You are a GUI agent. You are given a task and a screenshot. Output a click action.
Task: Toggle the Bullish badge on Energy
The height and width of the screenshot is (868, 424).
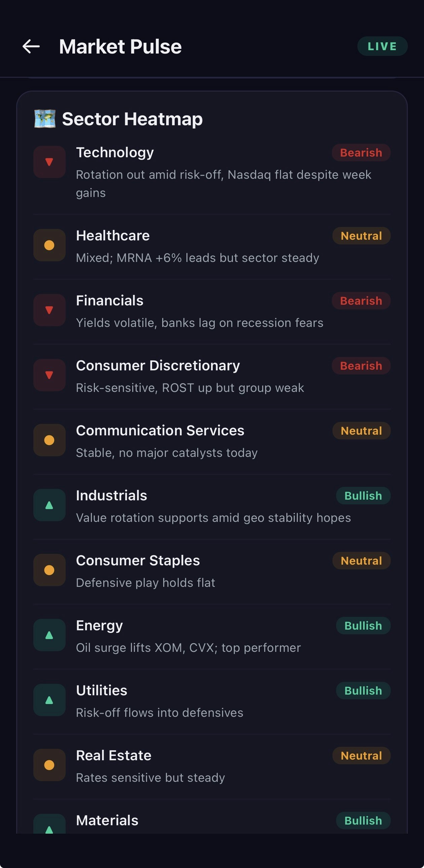[363, 626]
